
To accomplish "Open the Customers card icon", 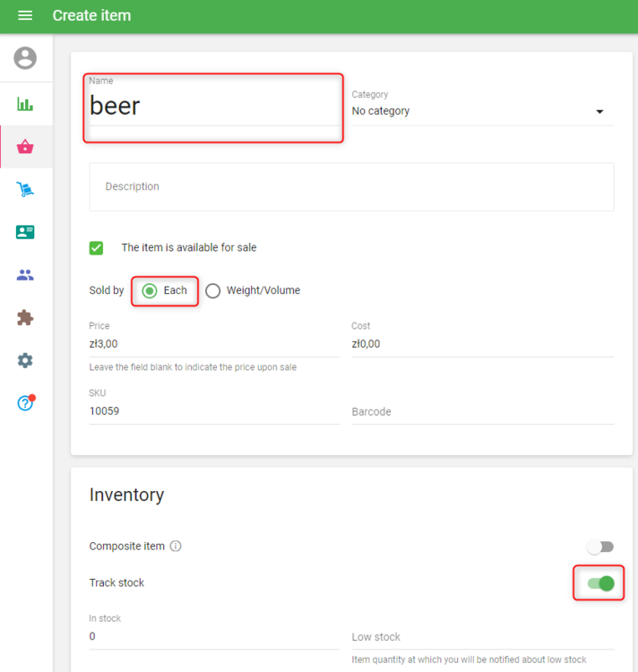I will (x=25, y=232).
